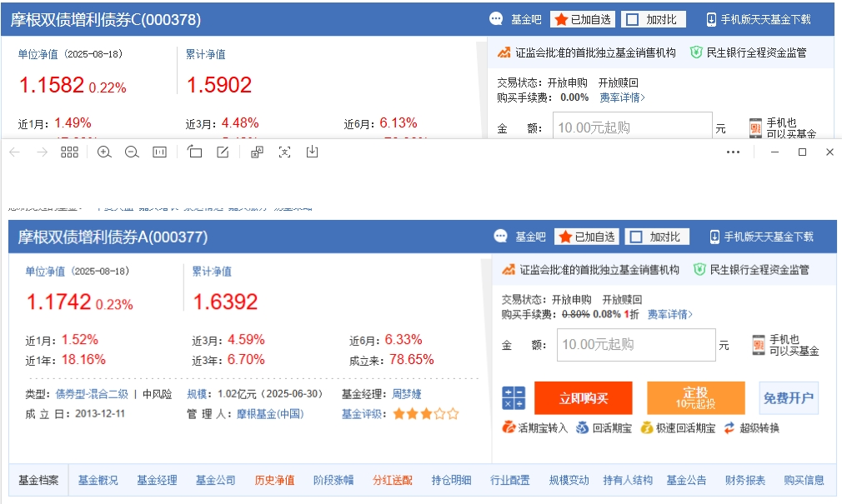Expand 费率详情 for fund 000377
Viewport: 842px width, 504px height.
[669, 314]
